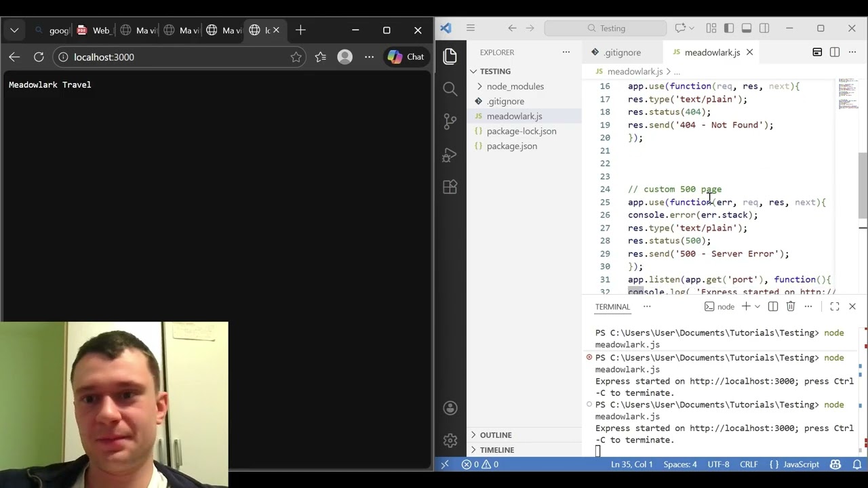The width and height of the screenshot is (868, 488).
Task: Click Ln 35, Col 1 in status bar
Action: pyautogui.click(x=631, y=464)
